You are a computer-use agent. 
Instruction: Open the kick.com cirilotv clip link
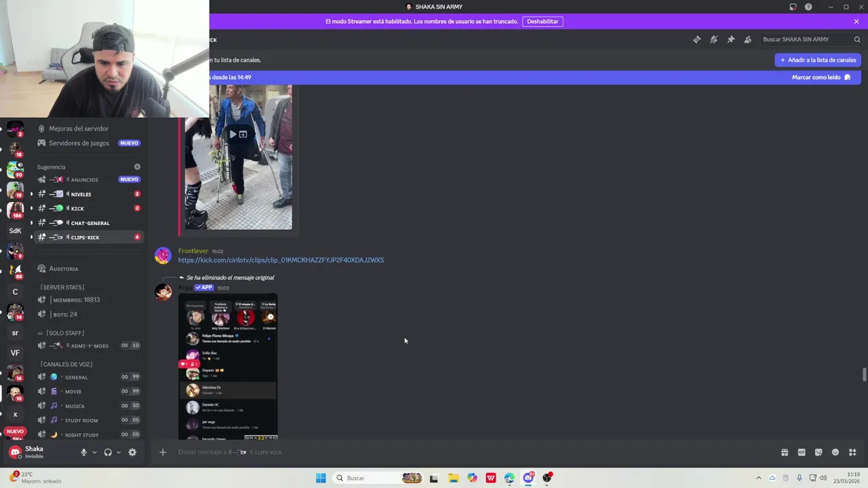tap(281, 260)
